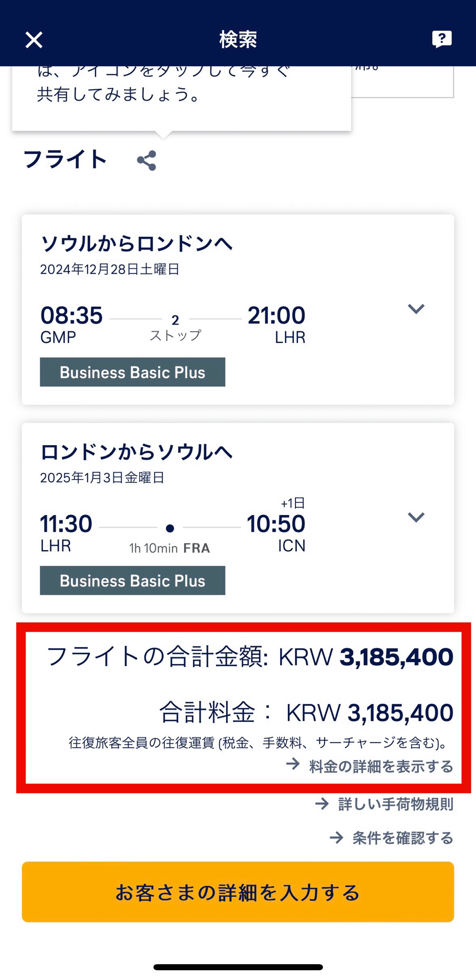Tap the arrow icon beside 条件を確認する
Image resolution: width=476 pixels, height=980 pixels.
[336, 838]
